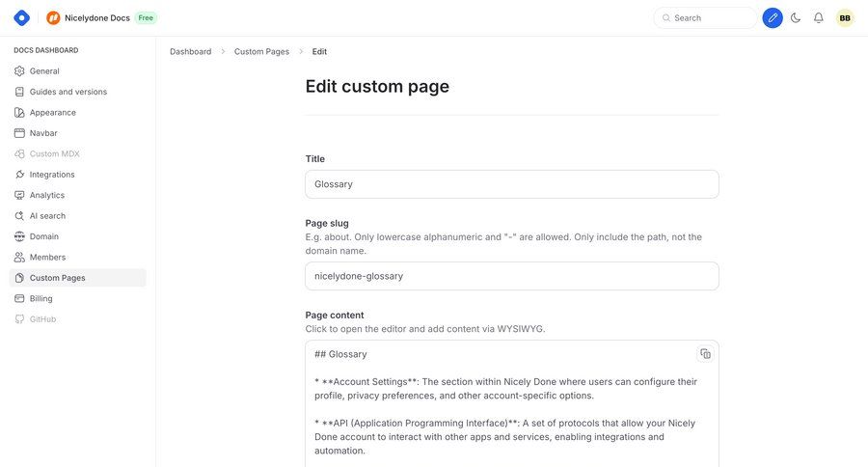The width and height of the screenshot is (868, 467).
Task: Go to Custom Pages breadcrumb link
Action: coord(261,51)
